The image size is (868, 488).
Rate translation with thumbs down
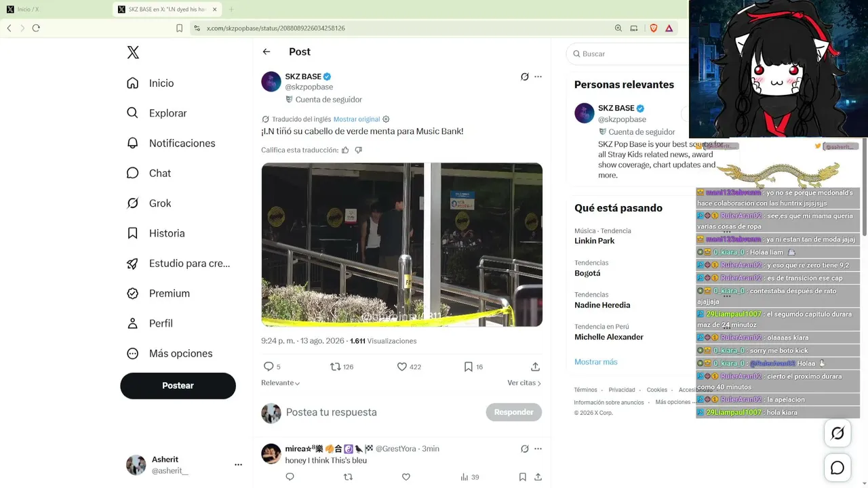point(359,150)
